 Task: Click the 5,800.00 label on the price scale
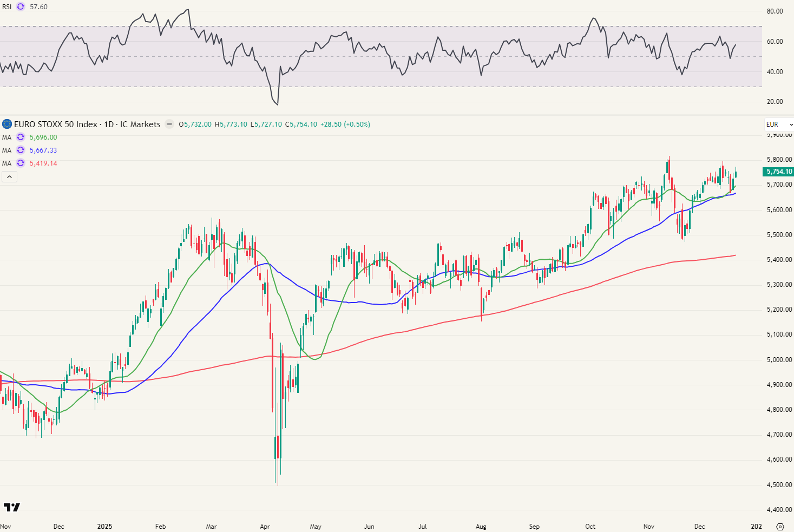(778, 159)
